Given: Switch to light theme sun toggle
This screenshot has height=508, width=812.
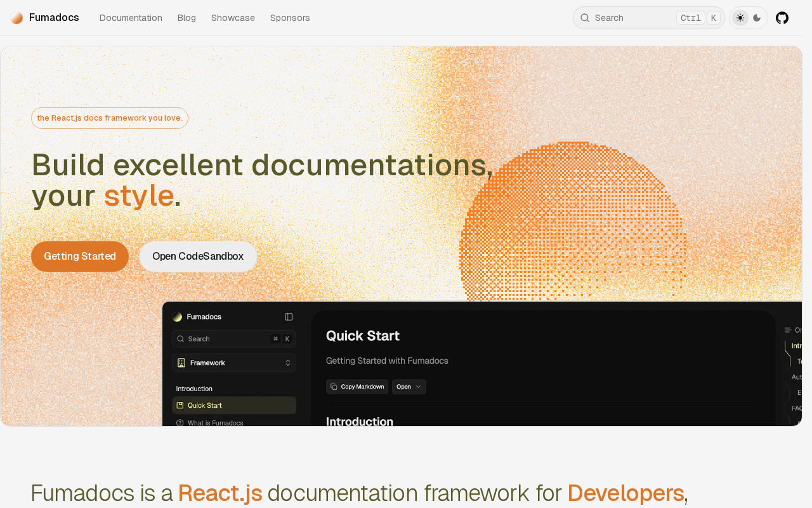Looking at the screenshot, I should [x=740, y=18].
